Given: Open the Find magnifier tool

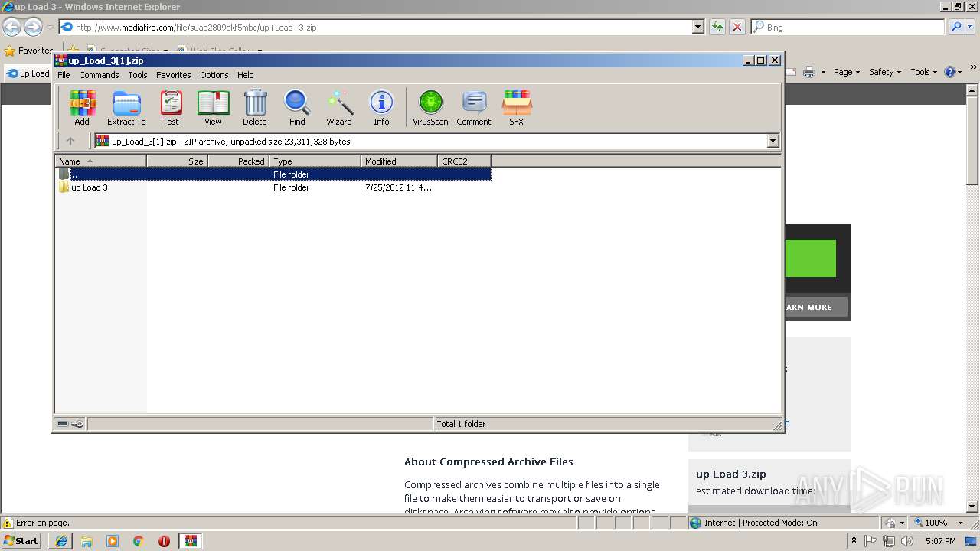Looking at the screenshot, I should tap(297, 108).
